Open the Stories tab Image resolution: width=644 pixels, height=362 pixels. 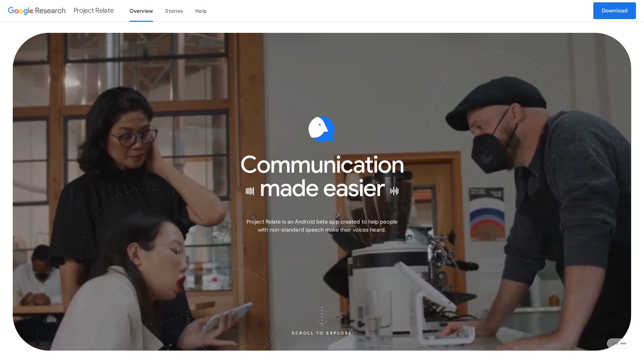(174, 11)
